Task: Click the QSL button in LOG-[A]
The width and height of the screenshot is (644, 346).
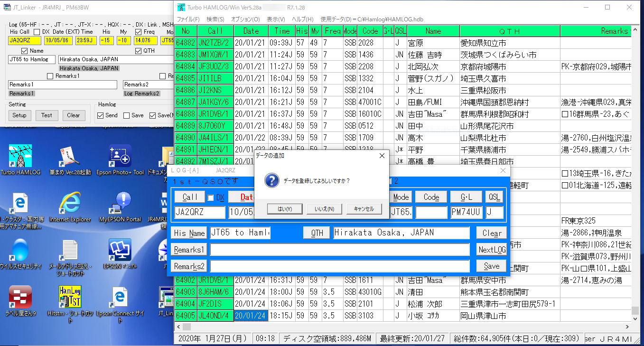Action: pos(495,197)
